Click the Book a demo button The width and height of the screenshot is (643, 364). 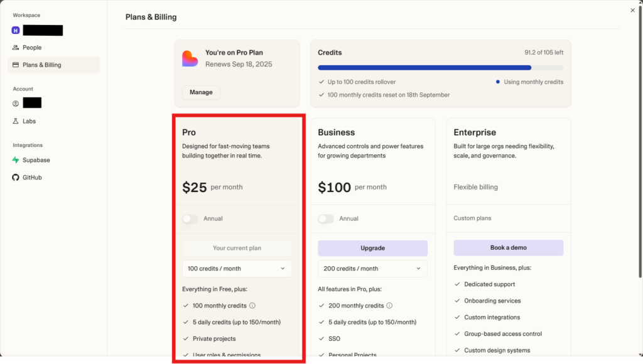point(509,248)
